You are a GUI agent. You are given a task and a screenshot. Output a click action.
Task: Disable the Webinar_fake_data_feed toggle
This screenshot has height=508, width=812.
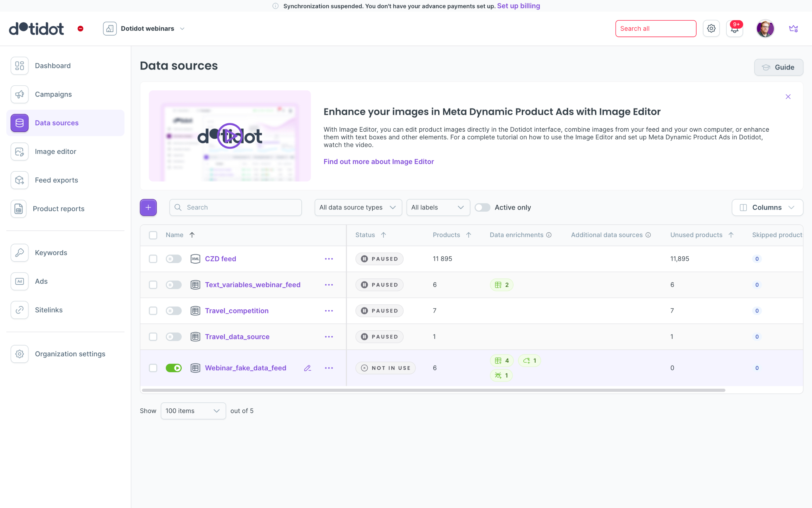point(174,368)
